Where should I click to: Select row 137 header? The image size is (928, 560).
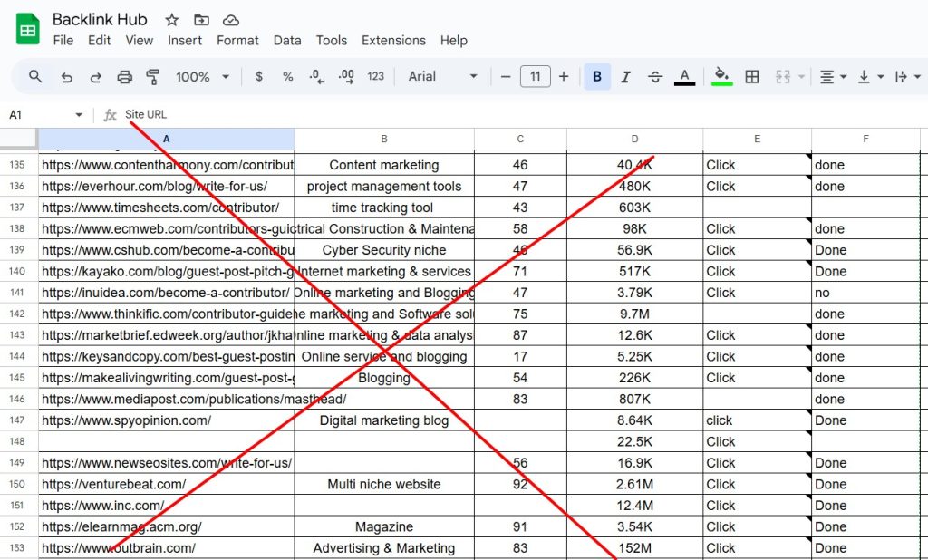pyautogui.click(x=18, y=208)
